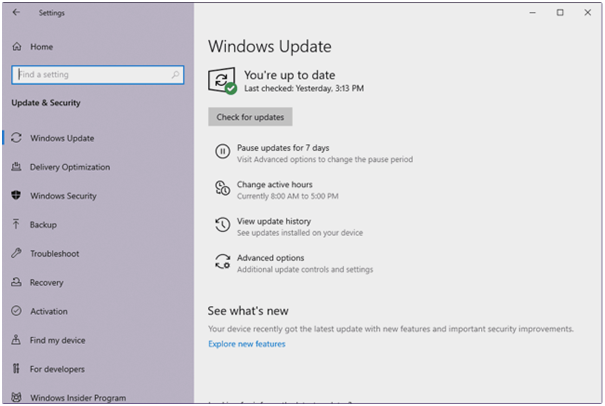Open Find my device settings
Image resolution: width=605 pixels, height=406 pixels.
tap(57, 340)
